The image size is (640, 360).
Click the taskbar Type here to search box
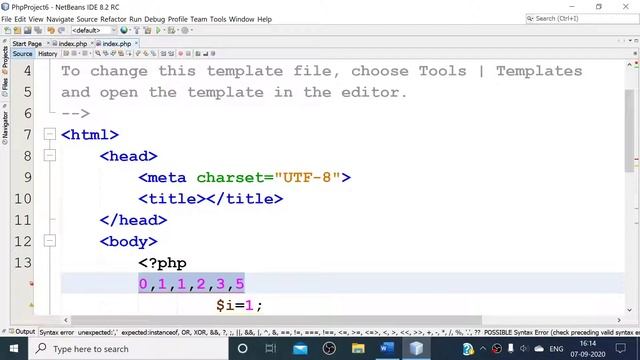[128, 349]
